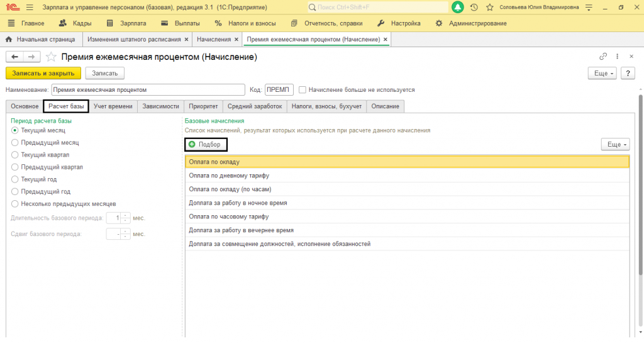This screenshot has width=644, height=343.
Task: Open the Зарплата section menu
Action: [x=126, y=23]
